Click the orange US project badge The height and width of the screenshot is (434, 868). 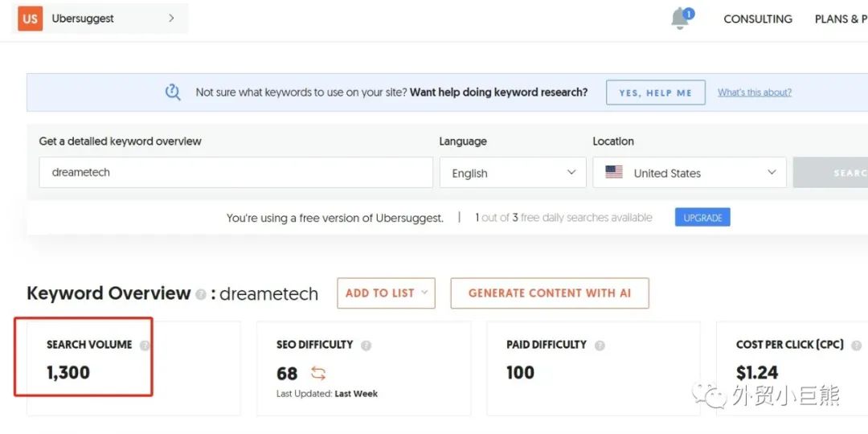31,18
